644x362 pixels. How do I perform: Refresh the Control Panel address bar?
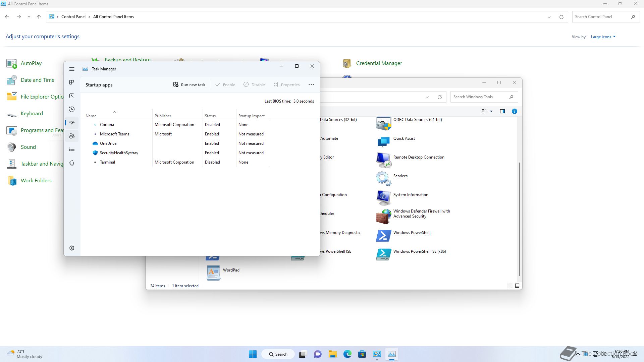[561, 17]
